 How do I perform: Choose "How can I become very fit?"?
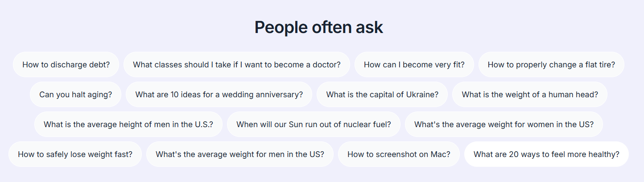coord(414,65)
